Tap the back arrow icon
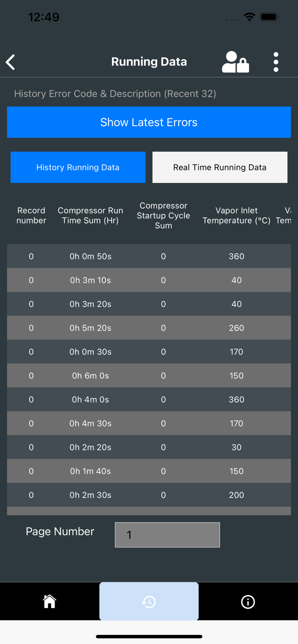This screenshot has height=644, width=298. click(11, 62)
